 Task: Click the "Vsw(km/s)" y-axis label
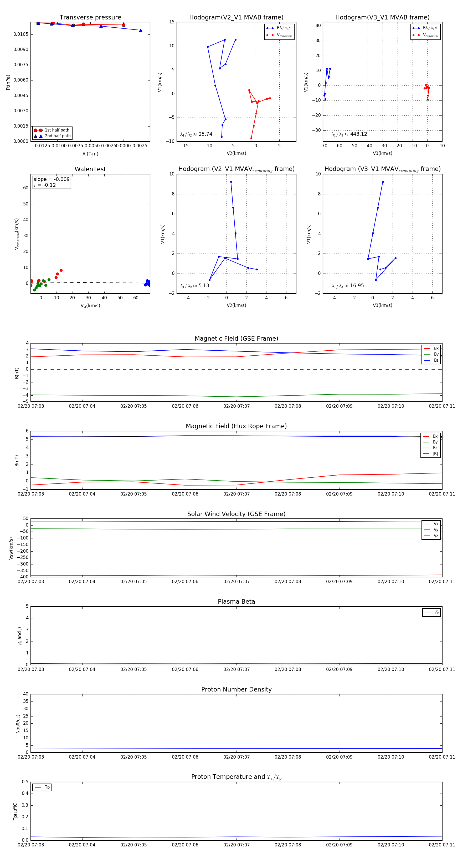pyautogui.click(x=11, y=548)
